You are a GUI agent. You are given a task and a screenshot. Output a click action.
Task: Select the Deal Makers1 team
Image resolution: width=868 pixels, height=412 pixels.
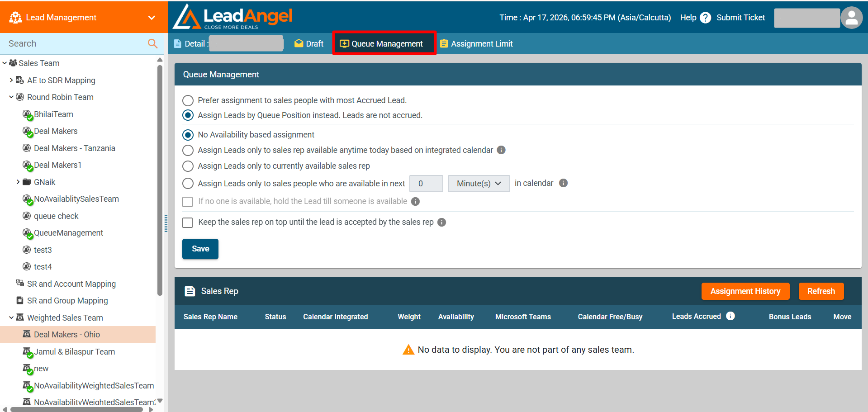58,165
